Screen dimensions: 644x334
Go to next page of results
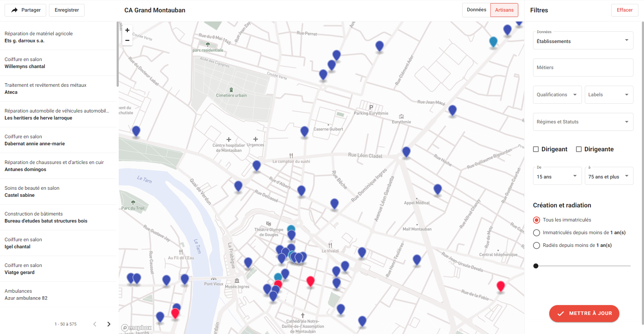[109, 324]
